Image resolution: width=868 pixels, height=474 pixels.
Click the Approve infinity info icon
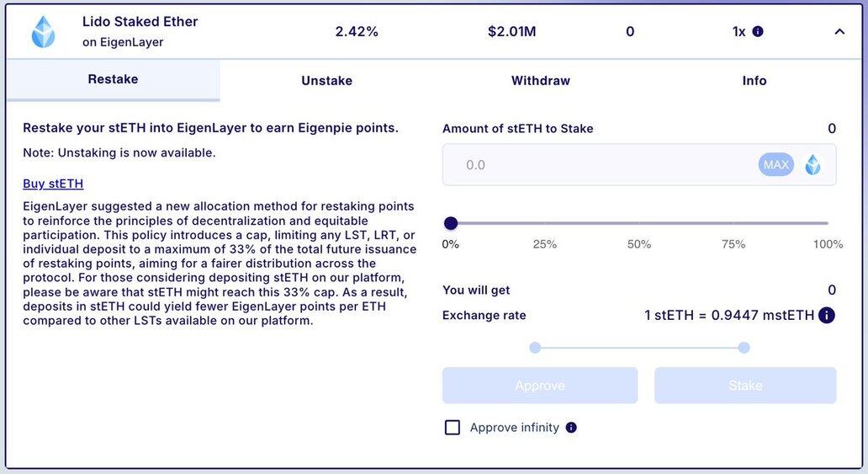pos(571,428)
